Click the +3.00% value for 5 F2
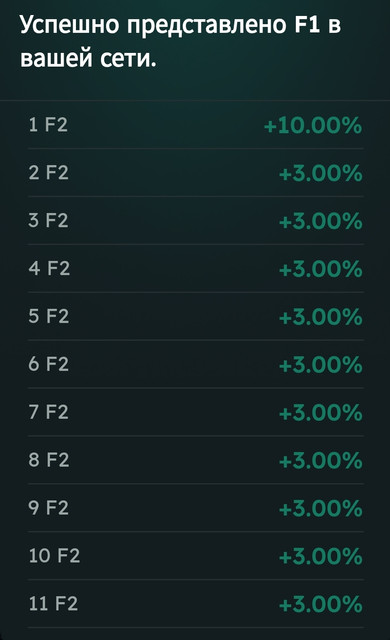This screenshot has height=640, width=390. point(321,317)
